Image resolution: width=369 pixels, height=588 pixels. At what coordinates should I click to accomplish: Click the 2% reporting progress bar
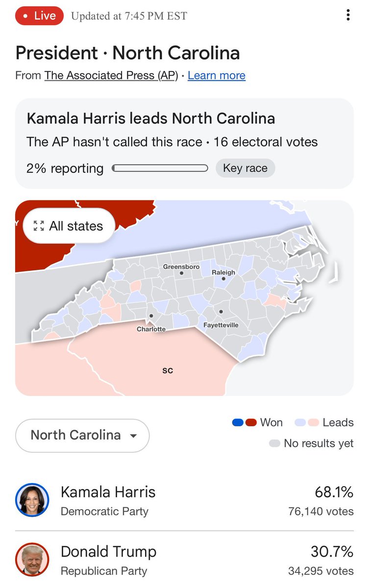pos(160,169)
